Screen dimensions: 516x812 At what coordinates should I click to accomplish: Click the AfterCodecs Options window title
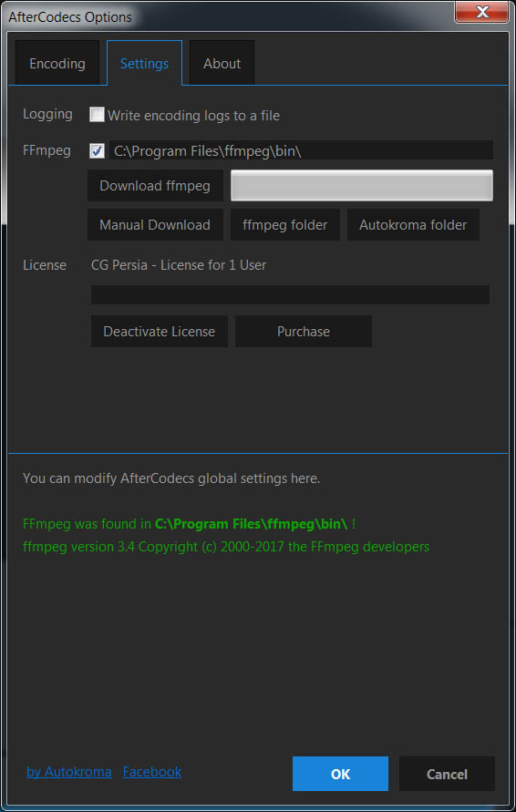pyautogui.click(x=70, y=17)
